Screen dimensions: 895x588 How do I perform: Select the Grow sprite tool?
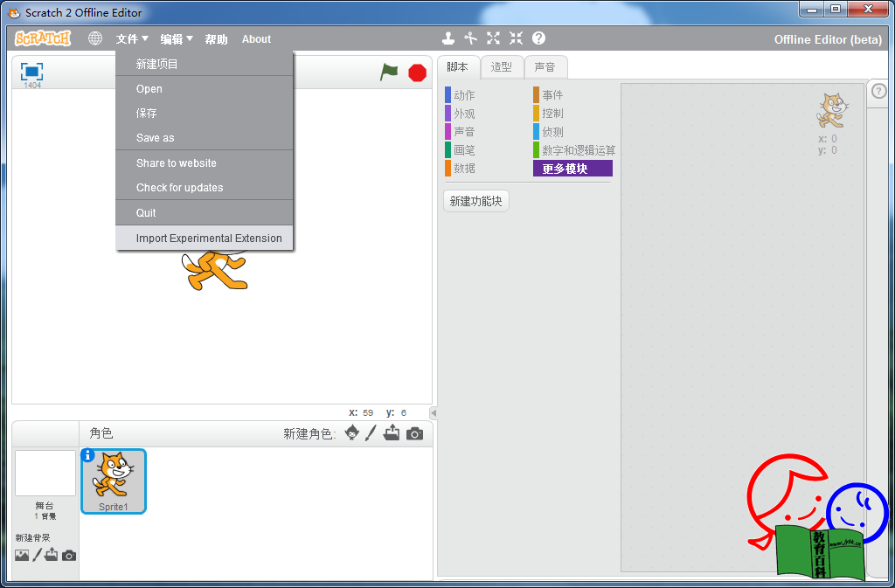click(493, 38)
